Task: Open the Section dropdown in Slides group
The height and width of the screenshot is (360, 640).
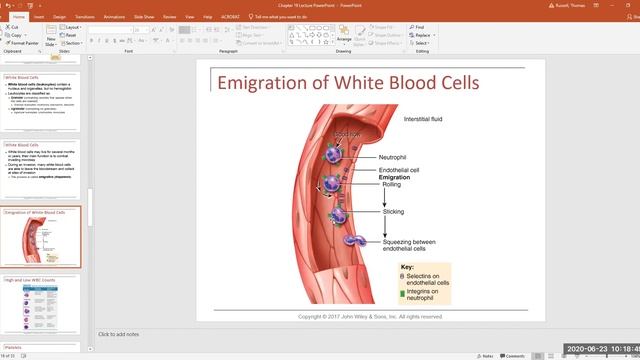Action: (71, 43)
